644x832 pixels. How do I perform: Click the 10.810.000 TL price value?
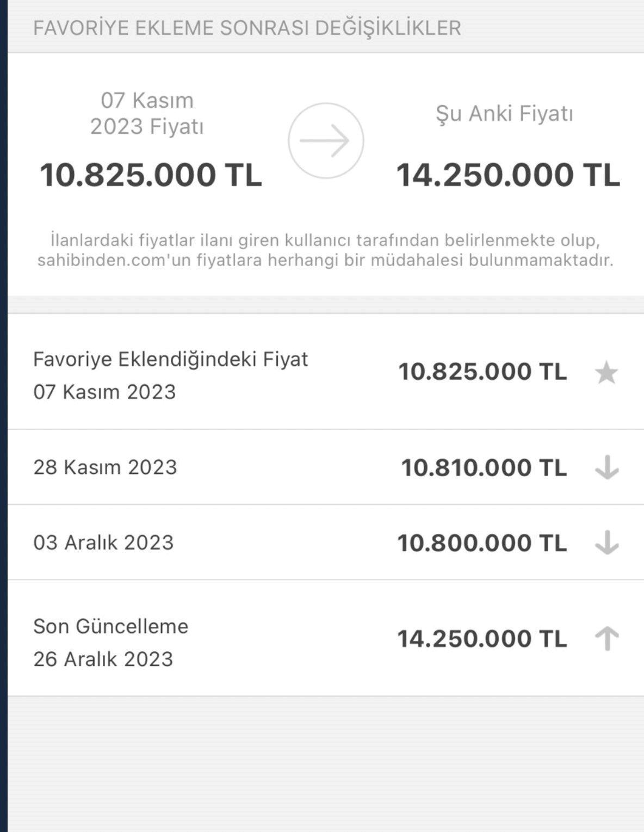click(484, 467)
